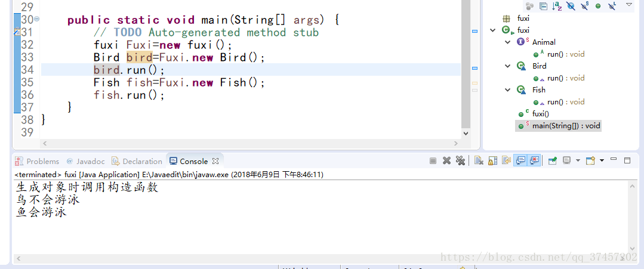Image resolution: width=644 pixels, height=269 pixels.
Task: Click the Display Selected Console monitor icon
Action: click(x=567, y=160)
